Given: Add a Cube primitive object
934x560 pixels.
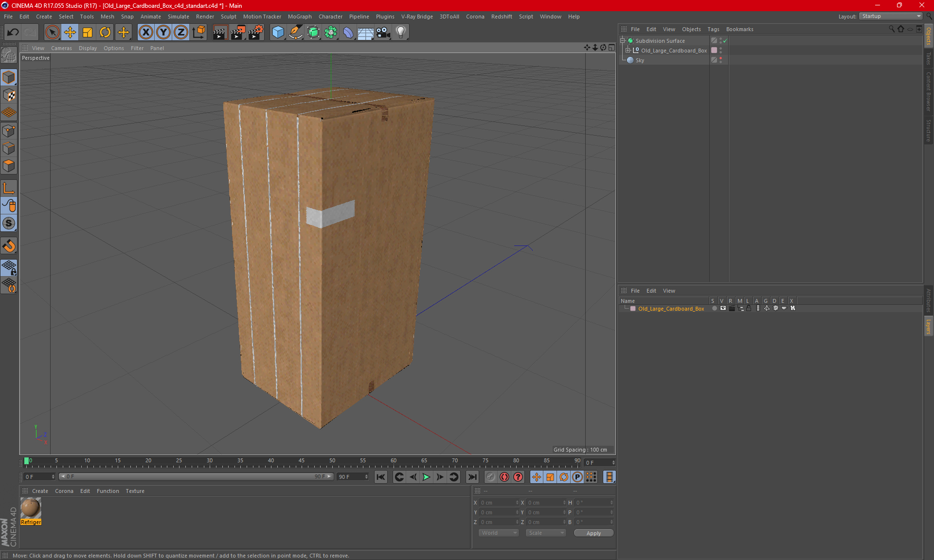Looking at the screenshot, I should click(x=278, y=32).
